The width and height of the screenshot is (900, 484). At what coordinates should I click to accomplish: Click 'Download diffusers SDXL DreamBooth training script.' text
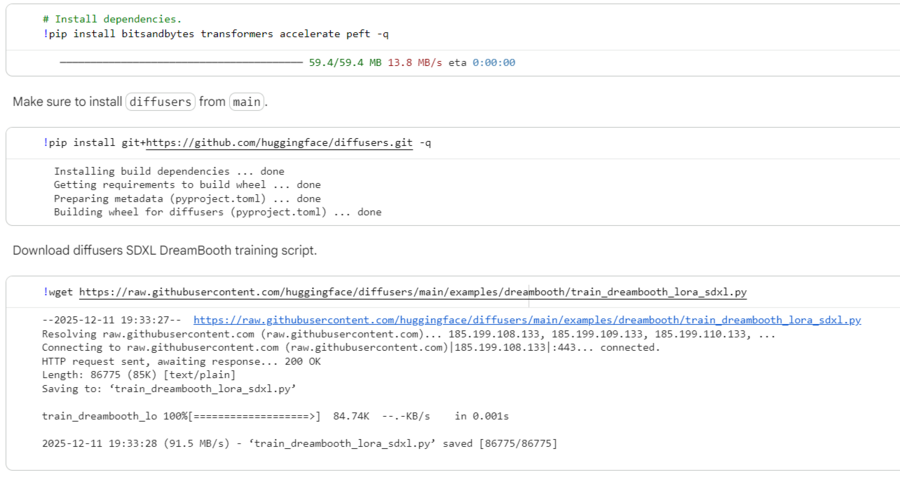165,250
